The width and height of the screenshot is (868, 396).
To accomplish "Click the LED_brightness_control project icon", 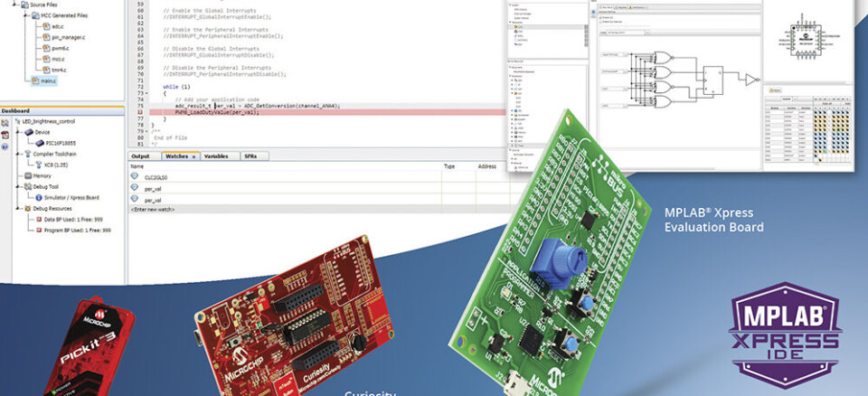I will coord(18,121).
